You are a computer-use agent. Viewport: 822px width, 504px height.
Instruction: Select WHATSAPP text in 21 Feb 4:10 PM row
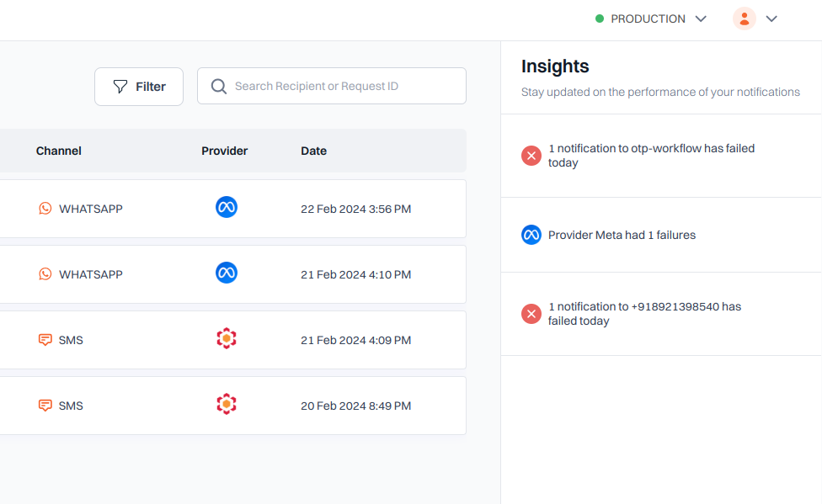point(91,274)
